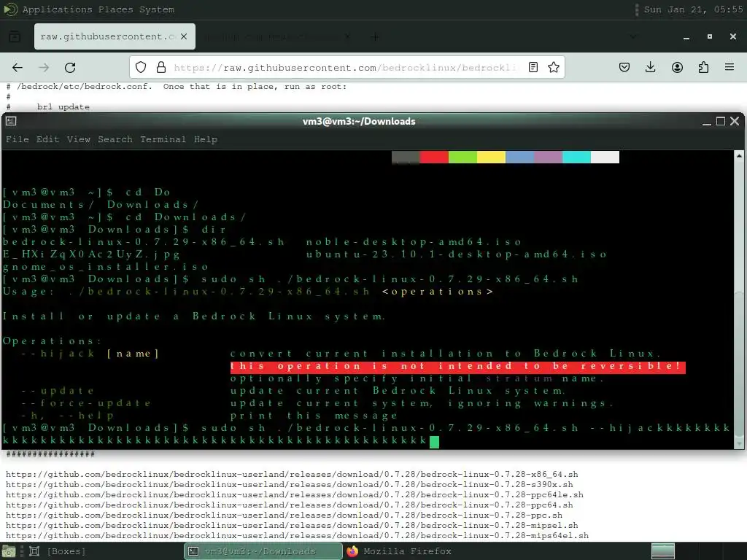Click 'gnome_os_installer.iso' in the terminal listing
Screen dimensions: 747x560
pyautogui.click(x=106, y=267)
